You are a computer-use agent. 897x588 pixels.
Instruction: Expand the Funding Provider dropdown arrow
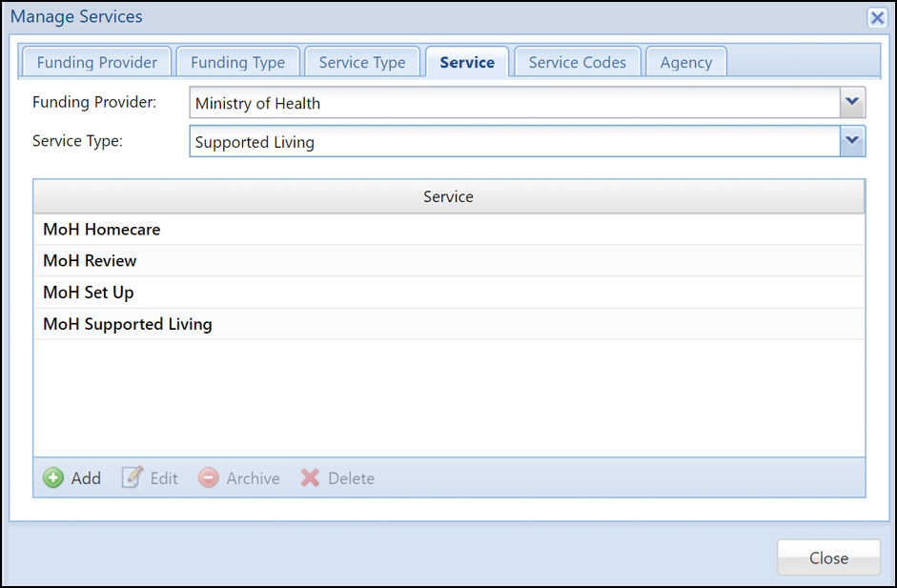point(852,102)
